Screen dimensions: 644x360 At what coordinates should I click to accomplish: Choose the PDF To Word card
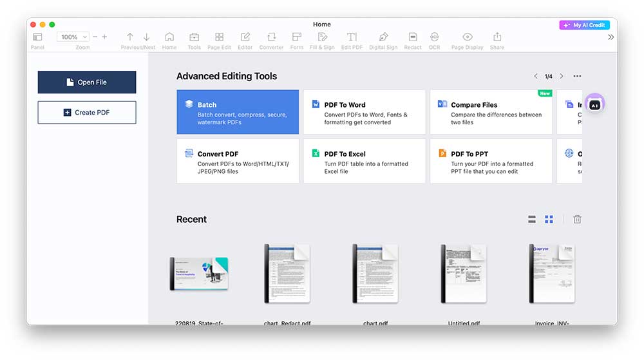pyautogui.click(x=364, y=112)
